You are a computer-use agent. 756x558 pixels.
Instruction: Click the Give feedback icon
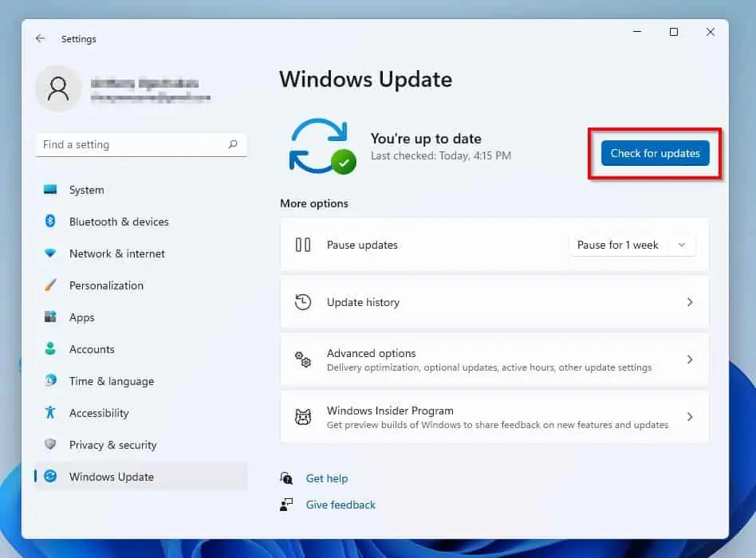286,505
